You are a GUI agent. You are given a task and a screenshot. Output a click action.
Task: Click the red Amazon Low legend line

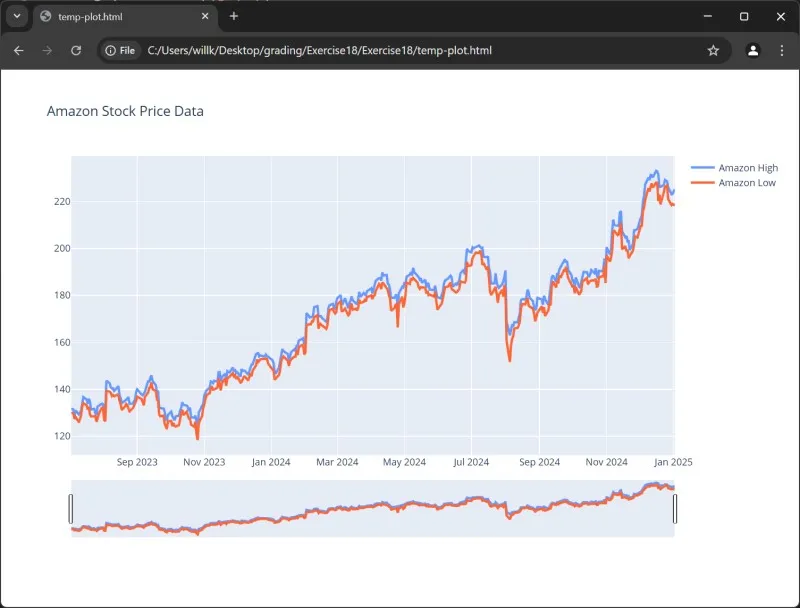(x=703, y=182)
